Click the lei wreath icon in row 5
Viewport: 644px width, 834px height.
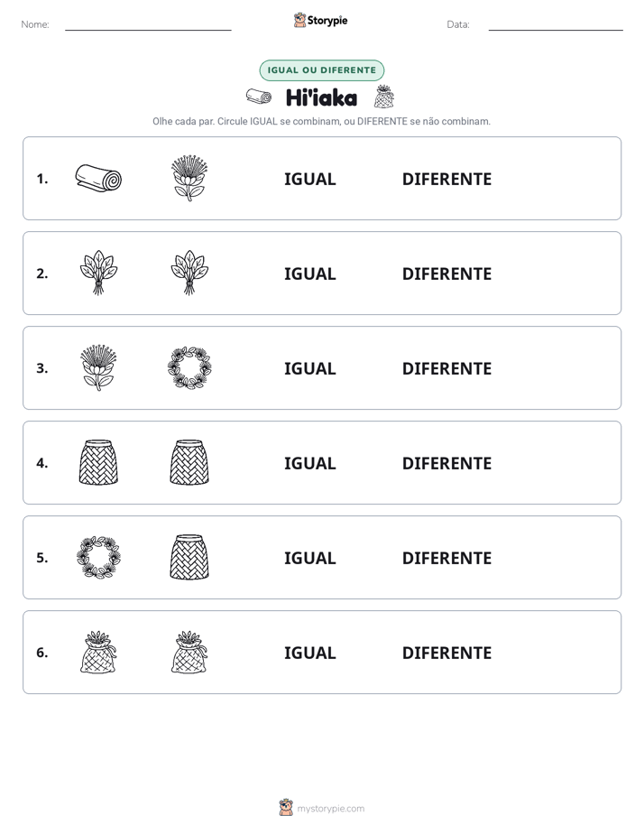coord(98,557)
